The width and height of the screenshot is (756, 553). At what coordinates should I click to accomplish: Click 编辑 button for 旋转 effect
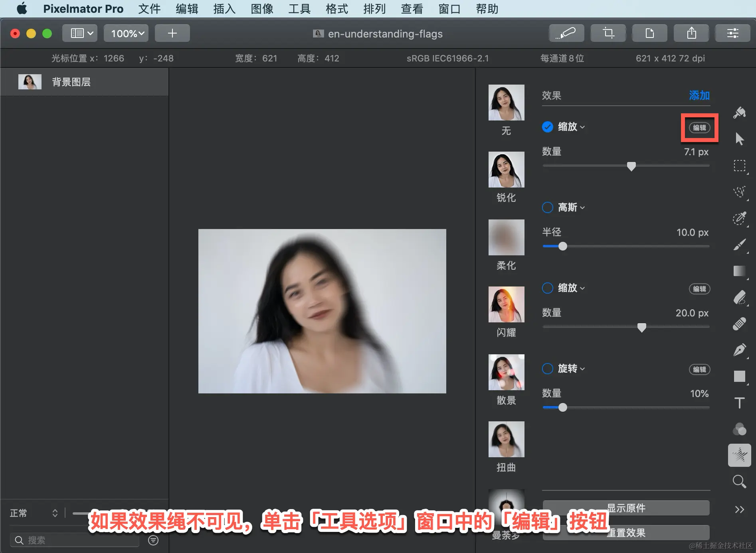tap(699, 369)
